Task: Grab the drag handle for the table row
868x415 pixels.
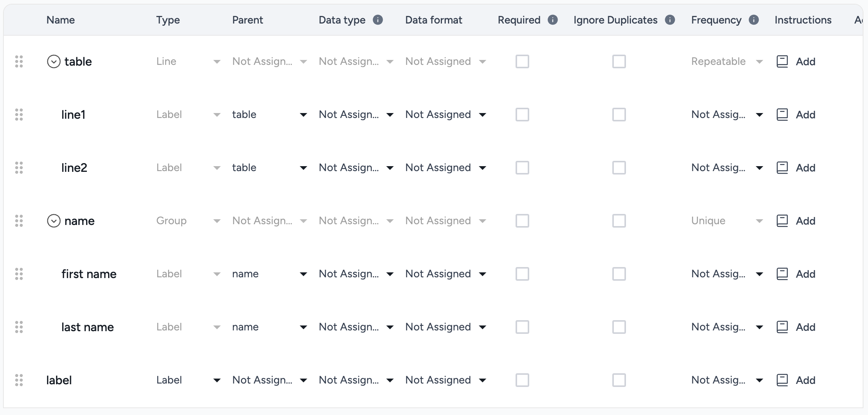Action: (19, 61)
